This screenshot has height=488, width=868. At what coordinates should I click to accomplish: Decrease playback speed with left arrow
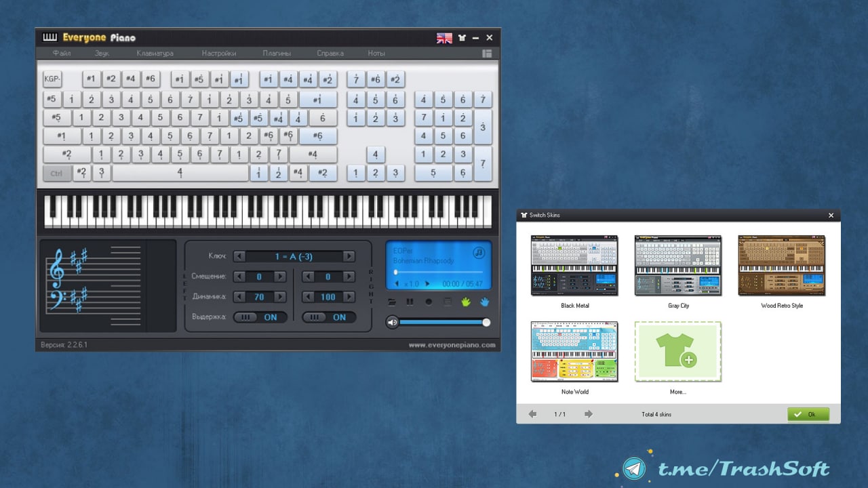(x=397, y=284)
